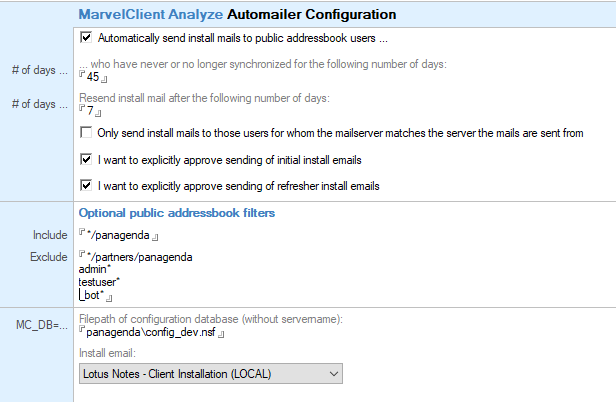This screenshot has width=616, height=402.
Task: Click the Resend install mail after description text
Action: [204, 98]
